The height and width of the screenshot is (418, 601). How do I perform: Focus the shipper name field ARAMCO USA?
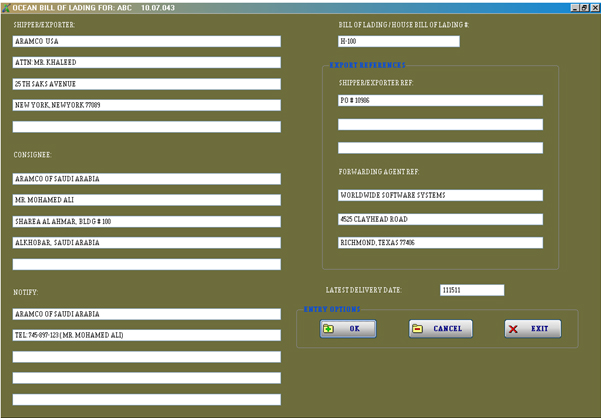click(146, 42)
